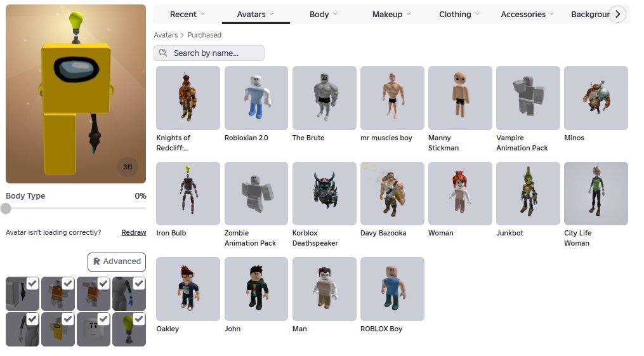The image size is (644, 356).
Task: Select the Korblox Deathspeaker avatar thumbnail
Action: (x=324, y=194)
